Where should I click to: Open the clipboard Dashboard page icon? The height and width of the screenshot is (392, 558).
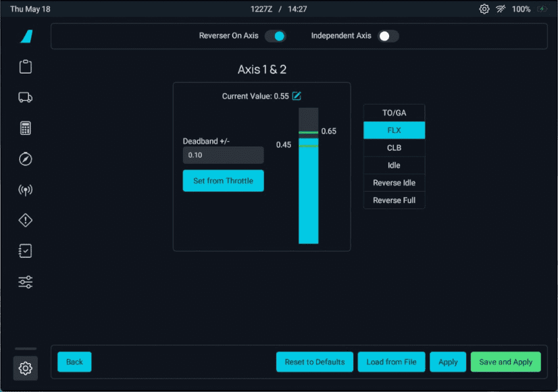click(26, 67)
